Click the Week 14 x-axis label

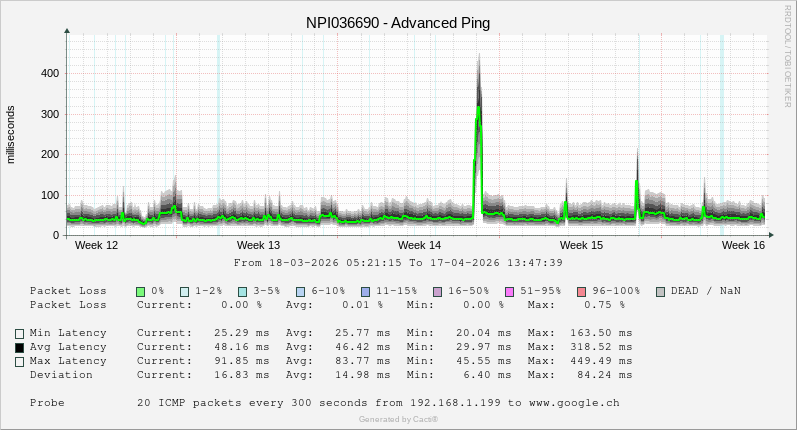(419, 245)
